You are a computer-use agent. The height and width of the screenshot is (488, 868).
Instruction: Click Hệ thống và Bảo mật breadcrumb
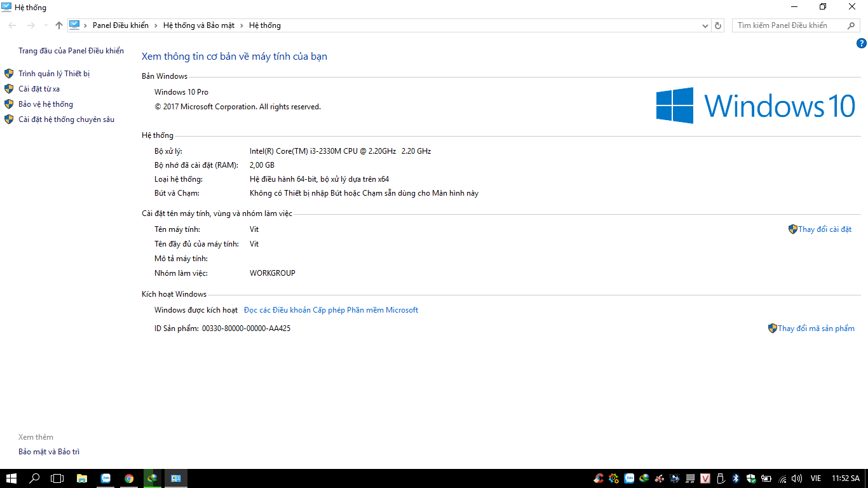coord(199,25)
